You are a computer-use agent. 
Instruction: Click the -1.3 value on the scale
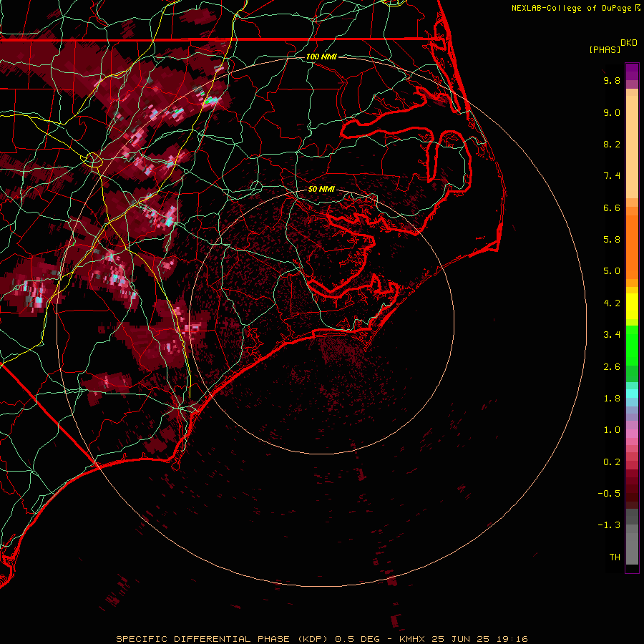609,525
